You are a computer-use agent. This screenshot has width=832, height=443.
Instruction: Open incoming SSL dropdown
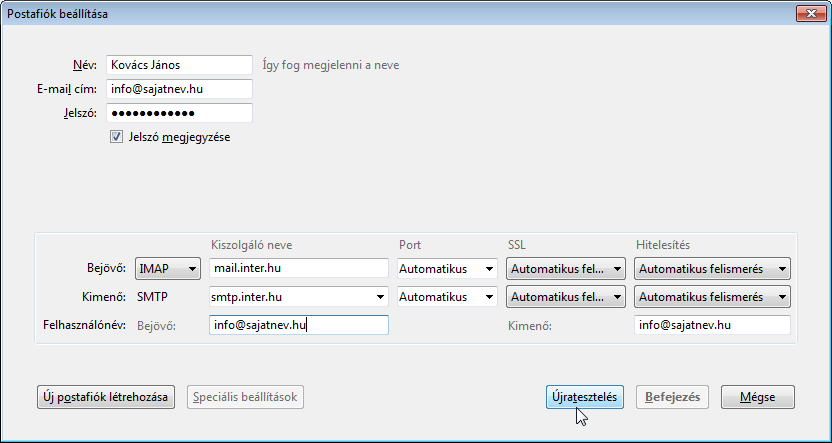566,269
